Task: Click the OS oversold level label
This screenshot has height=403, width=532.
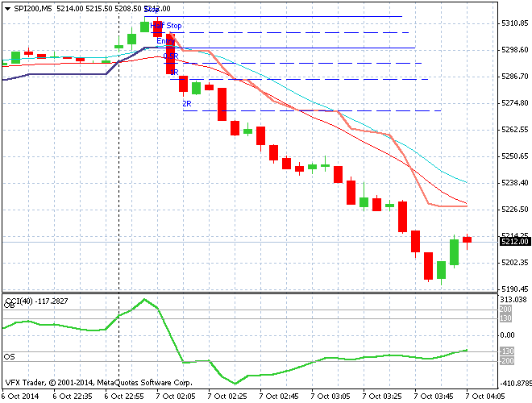Action: point(10,356)
